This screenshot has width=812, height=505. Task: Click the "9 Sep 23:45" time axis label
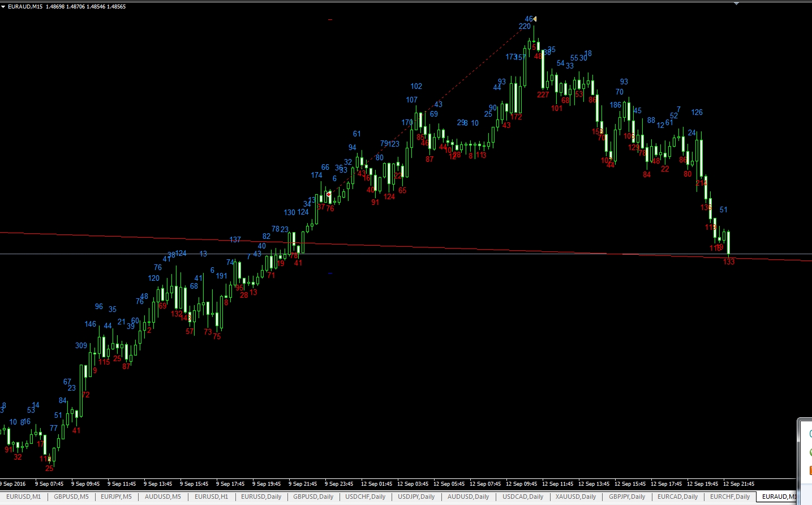click(x=339, y=484)
